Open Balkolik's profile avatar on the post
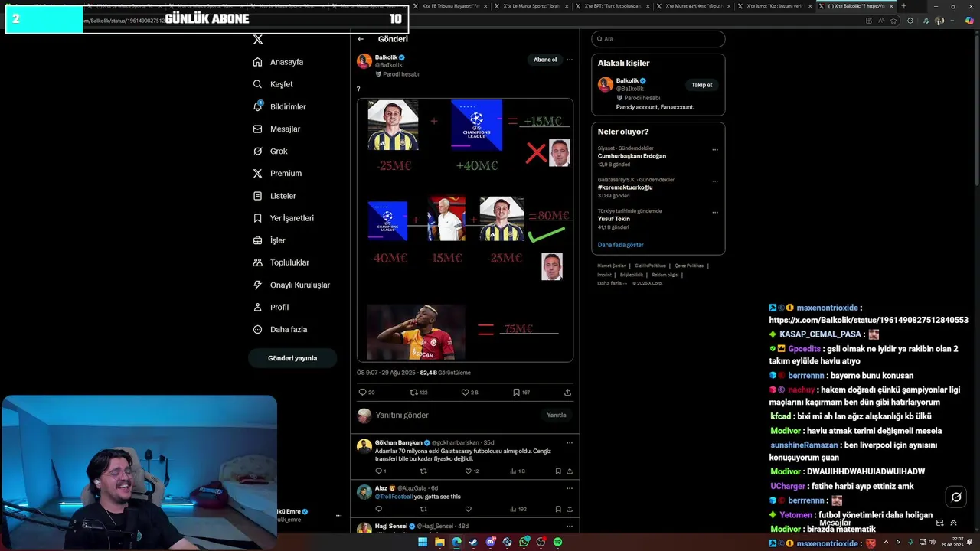Viewport: 980px width, 551px height. tap(364, 61)
